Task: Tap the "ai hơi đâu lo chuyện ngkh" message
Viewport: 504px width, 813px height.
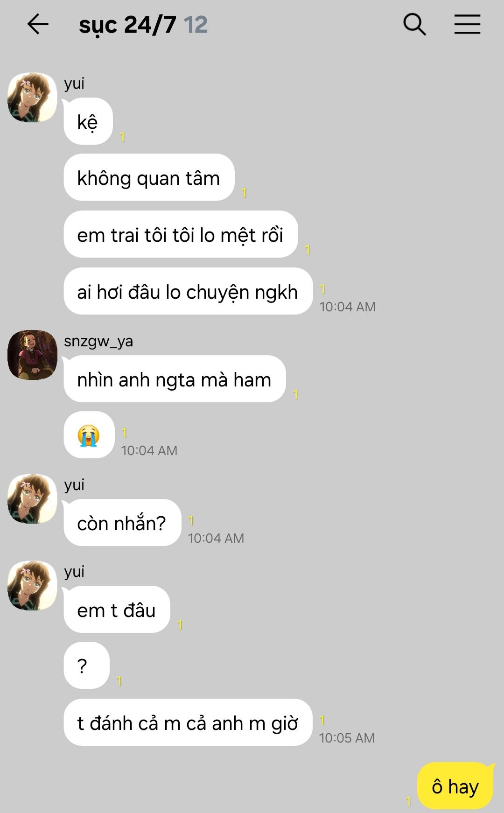Action: [188, 291]
